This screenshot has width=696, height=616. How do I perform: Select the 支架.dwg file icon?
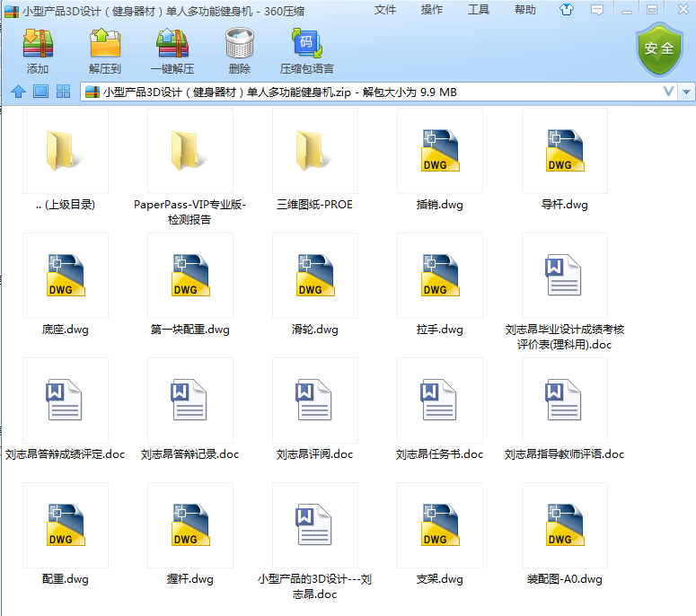[440, 525]
